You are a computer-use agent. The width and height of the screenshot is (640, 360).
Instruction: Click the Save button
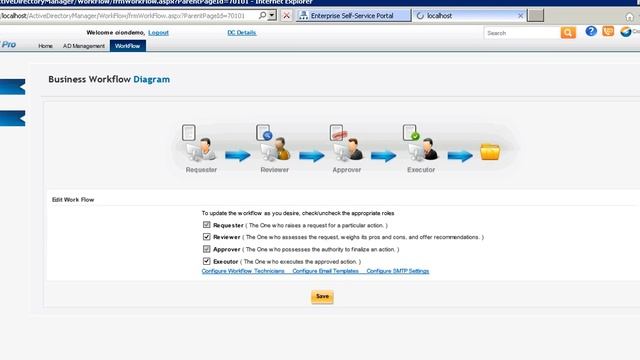click(x=322, y=297)
